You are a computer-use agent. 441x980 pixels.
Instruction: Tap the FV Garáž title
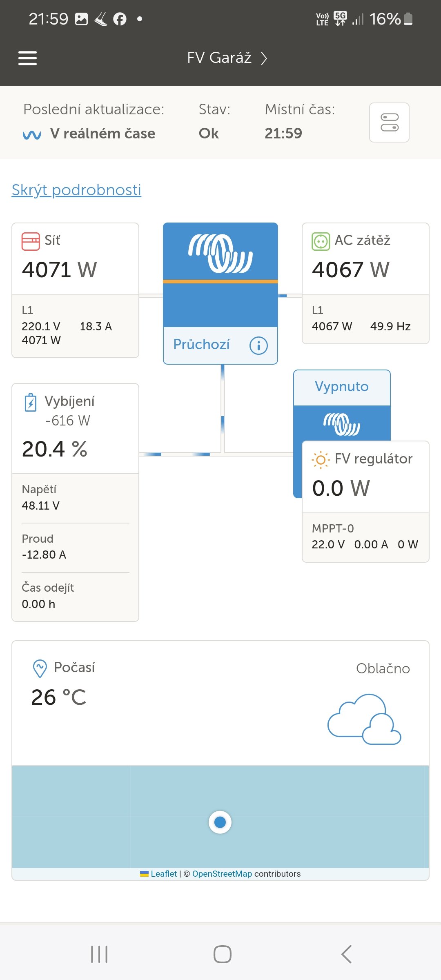coord(219,58)
